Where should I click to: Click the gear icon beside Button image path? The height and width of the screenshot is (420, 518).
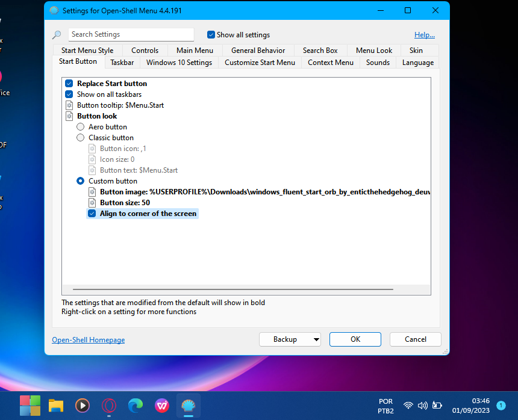click(x=92, y=191)
